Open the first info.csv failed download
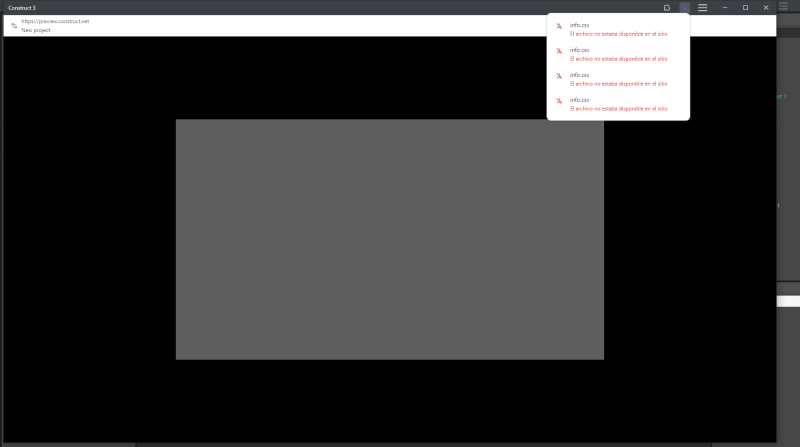Screen dimensions: 800x447 pos(618,29)
